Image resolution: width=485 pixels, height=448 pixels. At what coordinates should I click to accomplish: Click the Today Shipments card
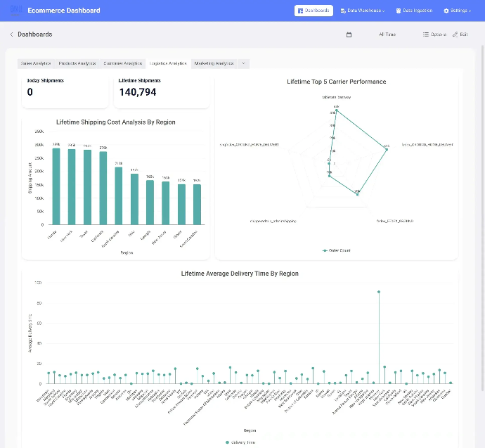pos(65,92)
